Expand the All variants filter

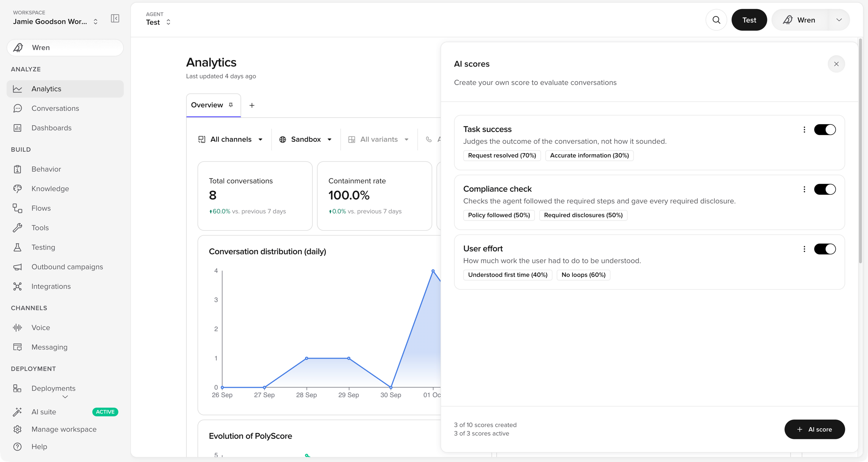pyautogui.click(x=379, y=139)
